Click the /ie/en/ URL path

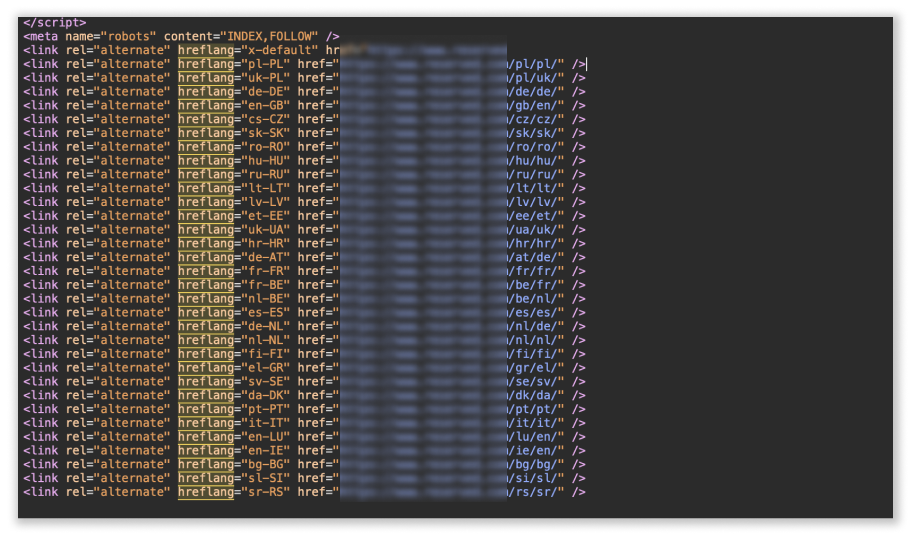pos(533,450)
